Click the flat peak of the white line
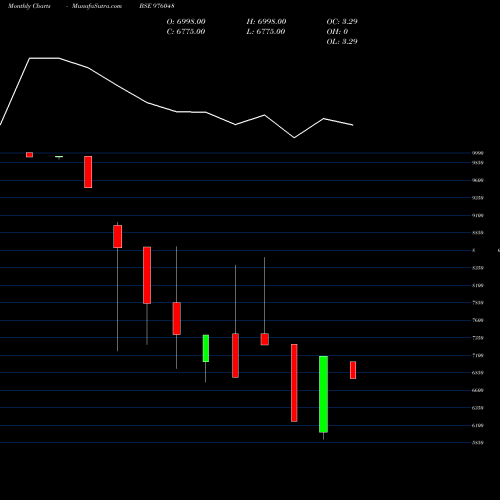Image resolution: width=500 pixels, height=500 pixels. click(x=44, y=58)
